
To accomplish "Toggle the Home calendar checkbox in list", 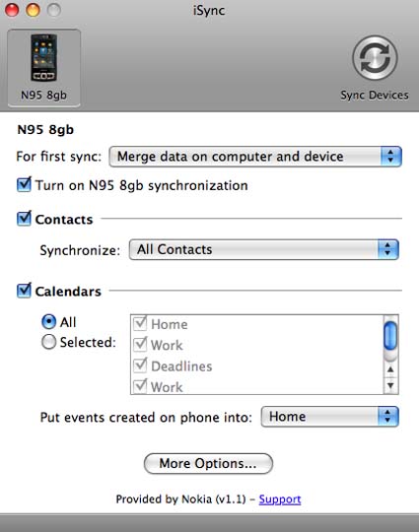I will [140, 323].
